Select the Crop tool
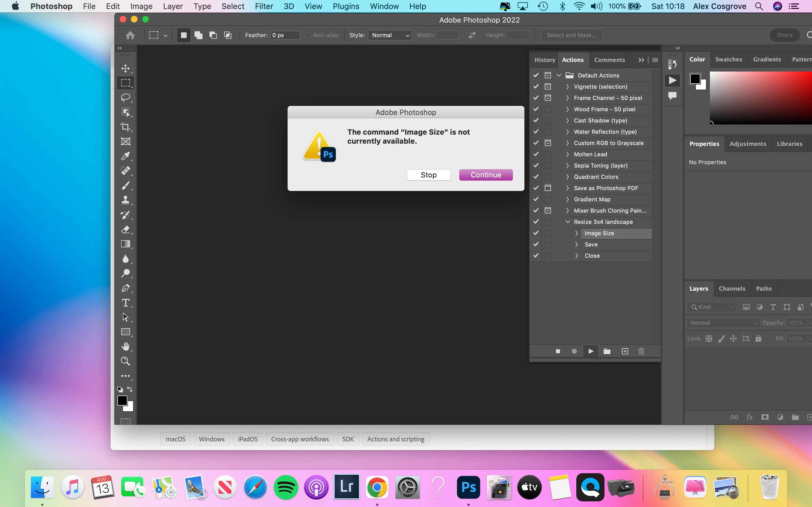The height and width of the screenshot is (507, 812). (125, 127)
